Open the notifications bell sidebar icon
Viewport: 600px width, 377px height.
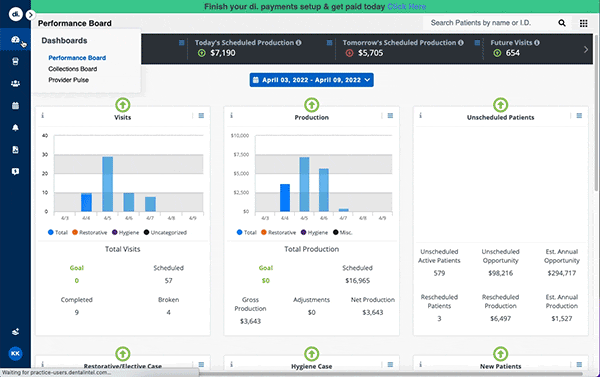pos(15,127)
